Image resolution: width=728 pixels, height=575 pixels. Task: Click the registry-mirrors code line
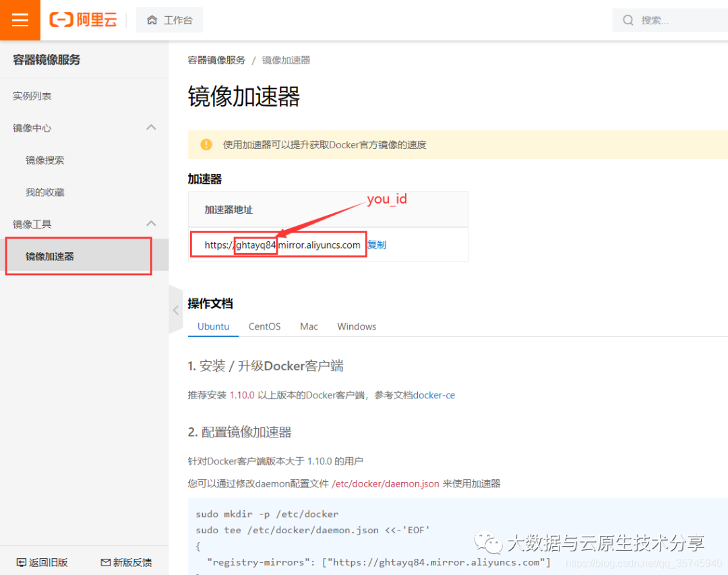378,562
